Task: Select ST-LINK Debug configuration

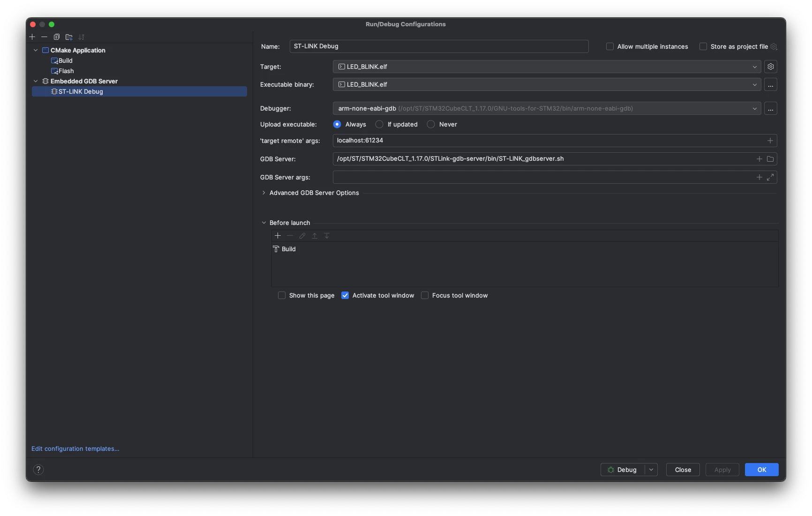Action: click(x=139, y=91)
